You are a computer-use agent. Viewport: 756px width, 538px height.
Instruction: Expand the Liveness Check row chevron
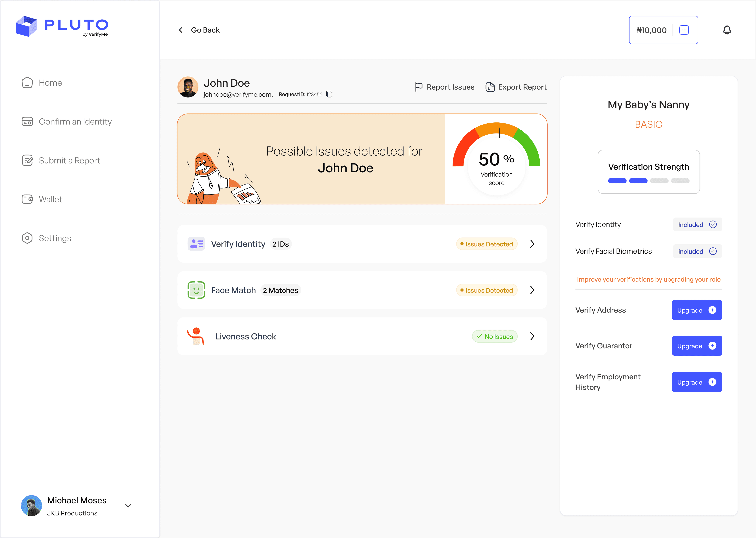tap(532, 336)
